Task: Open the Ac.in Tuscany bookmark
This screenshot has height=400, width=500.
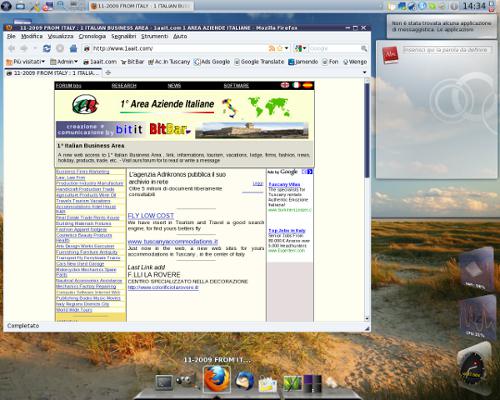Action: 169,62
